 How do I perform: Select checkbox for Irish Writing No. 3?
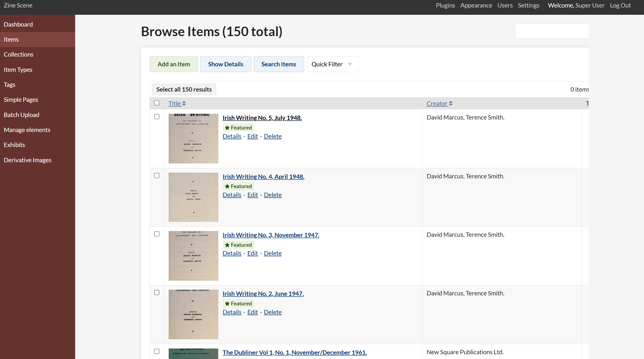coord(157,234)
